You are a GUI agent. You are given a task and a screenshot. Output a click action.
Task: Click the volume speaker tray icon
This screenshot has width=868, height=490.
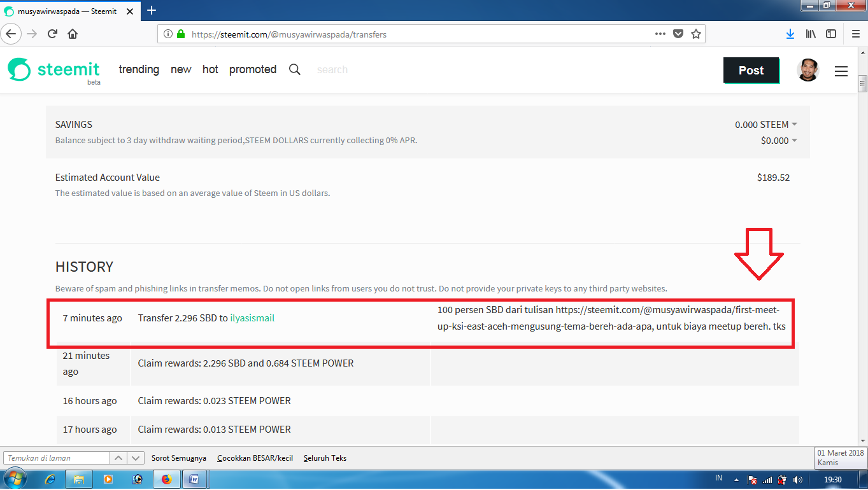point(798,479)
